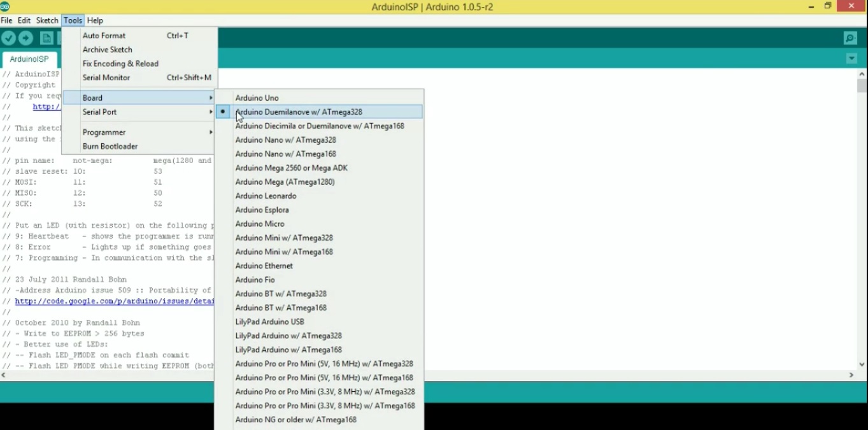Select Arduino Leonardo board
Viewport: 868px width, 430px height.
click(x=319, y=196)
